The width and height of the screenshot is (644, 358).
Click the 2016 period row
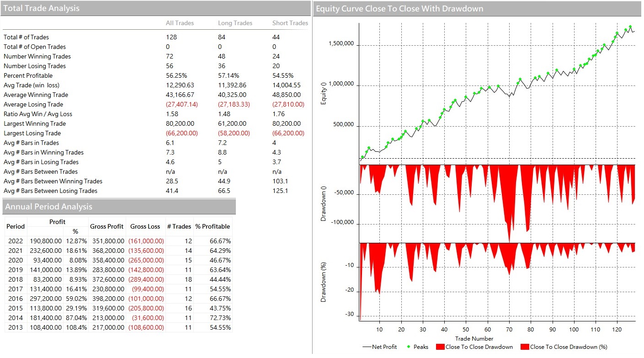tap(118, 299)
